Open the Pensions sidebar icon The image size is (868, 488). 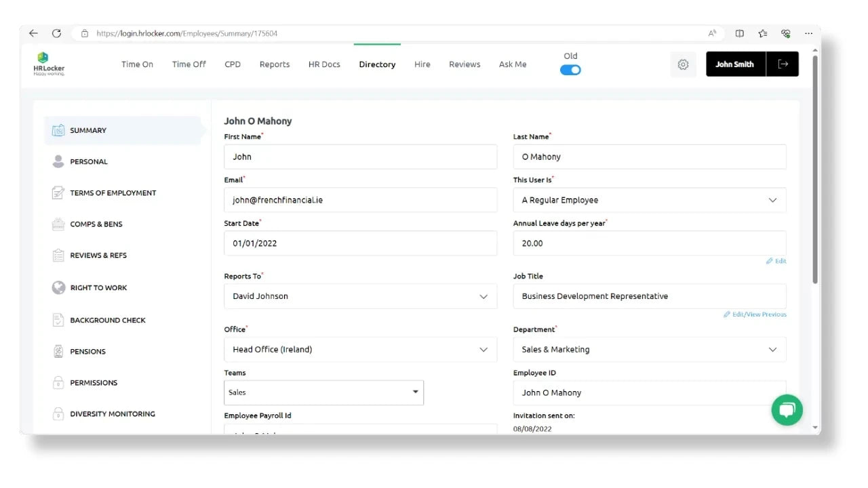point(58,351)
